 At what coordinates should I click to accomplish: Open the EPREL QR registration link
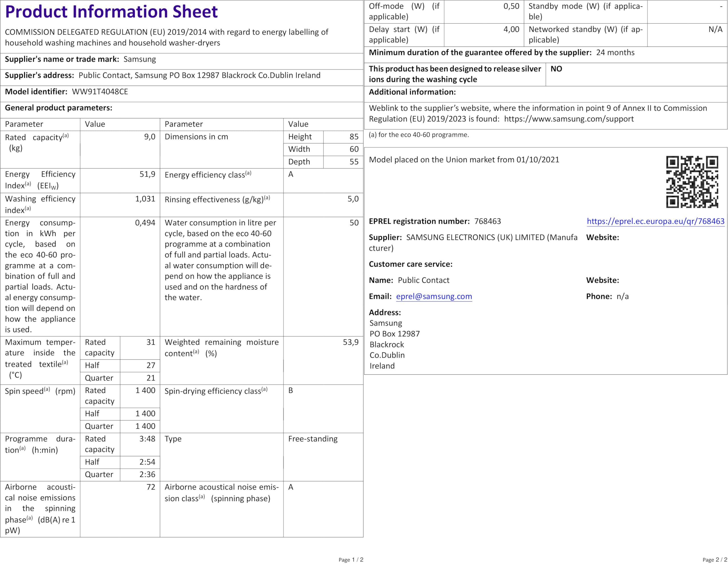click(x=655, y=221)
